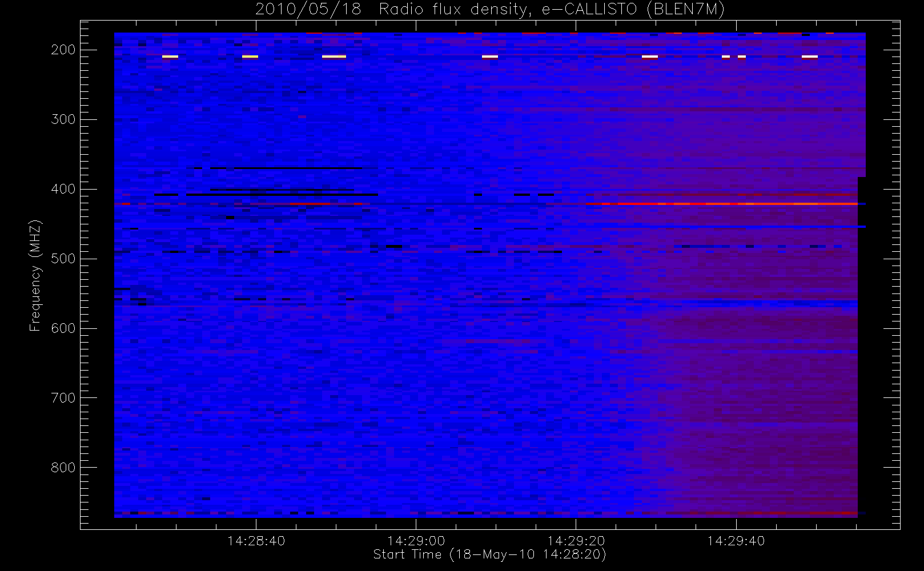Click the '500' frequency tick label
The image size is (924, 571).
tap(63, 259)
